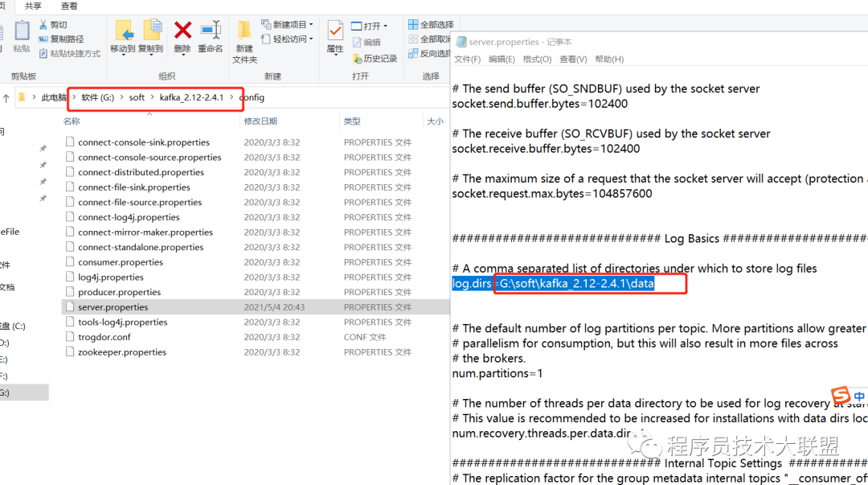Select connect-standalone.properties file
868x485 pixels.
coord(141,247)
